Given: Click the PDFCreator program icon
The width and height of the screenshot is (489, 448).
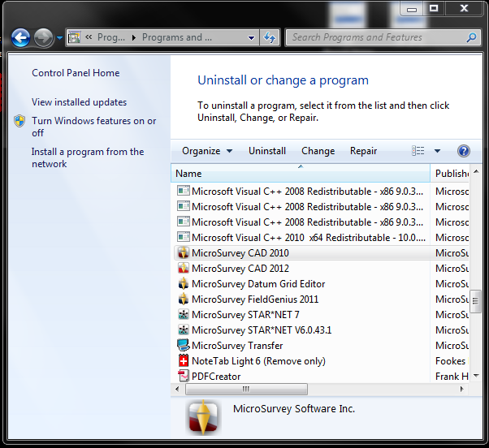Looking at the screenshot, I should click(x=184, y=377).
